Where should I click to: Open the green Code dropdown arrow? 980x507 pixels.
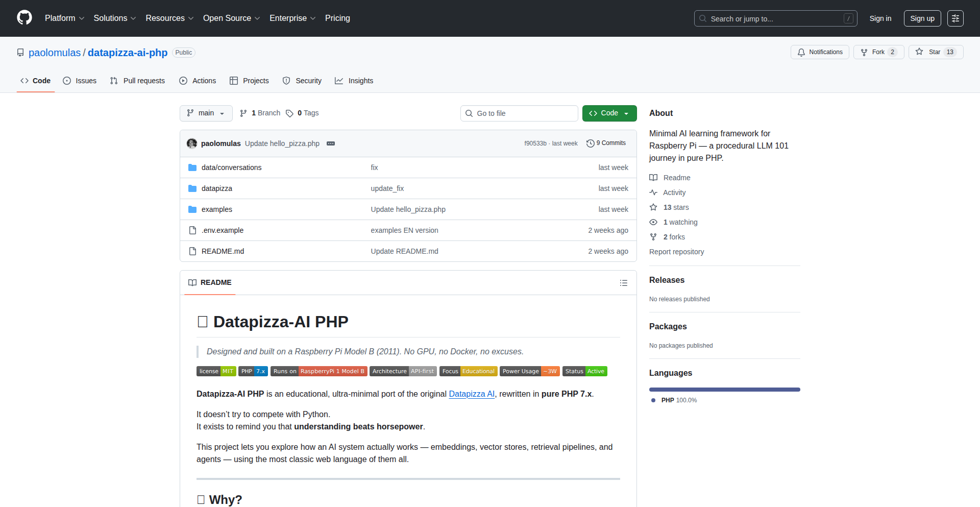click(x=626, y=113)
